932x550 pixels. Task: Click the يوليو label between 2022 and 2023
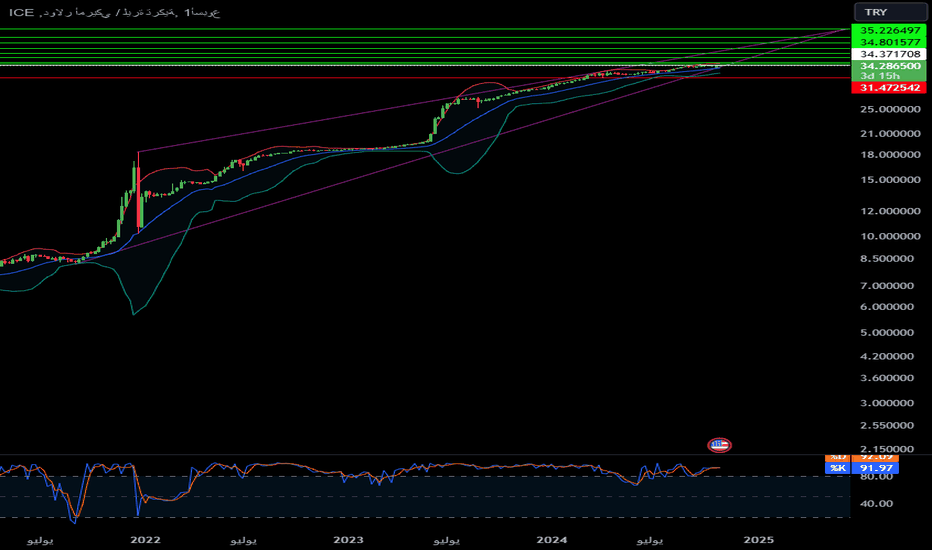point(243,540)
